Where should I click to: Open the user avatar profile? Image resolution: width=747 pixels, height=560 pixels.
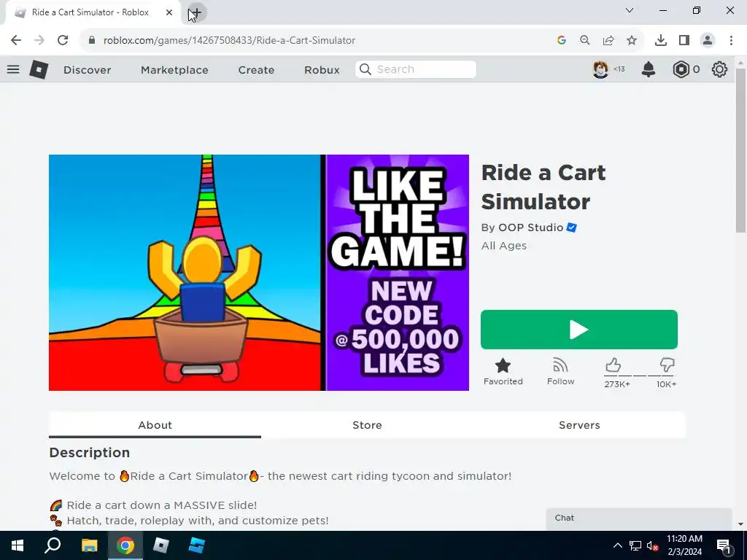tap(601, 69)
